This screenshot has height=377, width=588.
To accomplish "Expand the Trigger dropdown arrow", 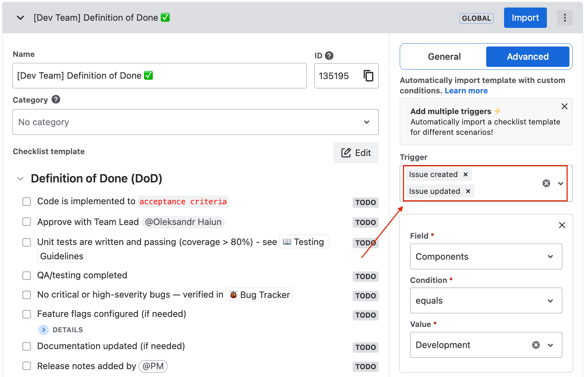I will tap(561, 183).
